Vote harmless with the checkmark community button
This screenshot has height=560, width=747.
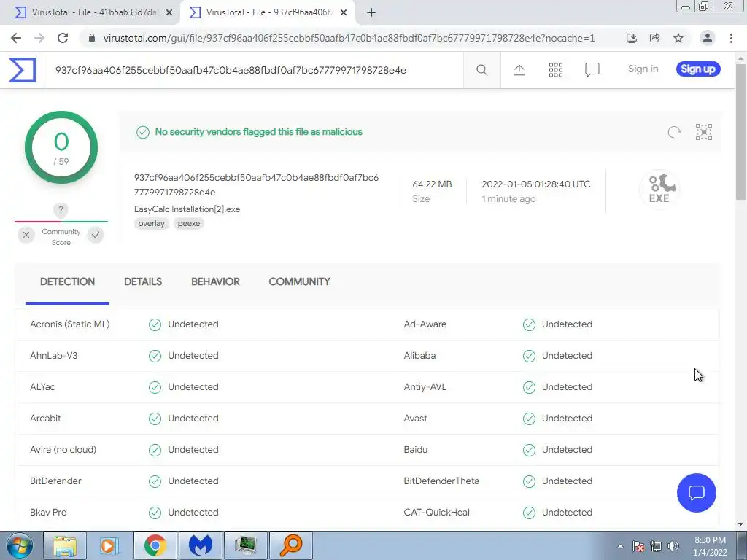click(x=96, y=235)
